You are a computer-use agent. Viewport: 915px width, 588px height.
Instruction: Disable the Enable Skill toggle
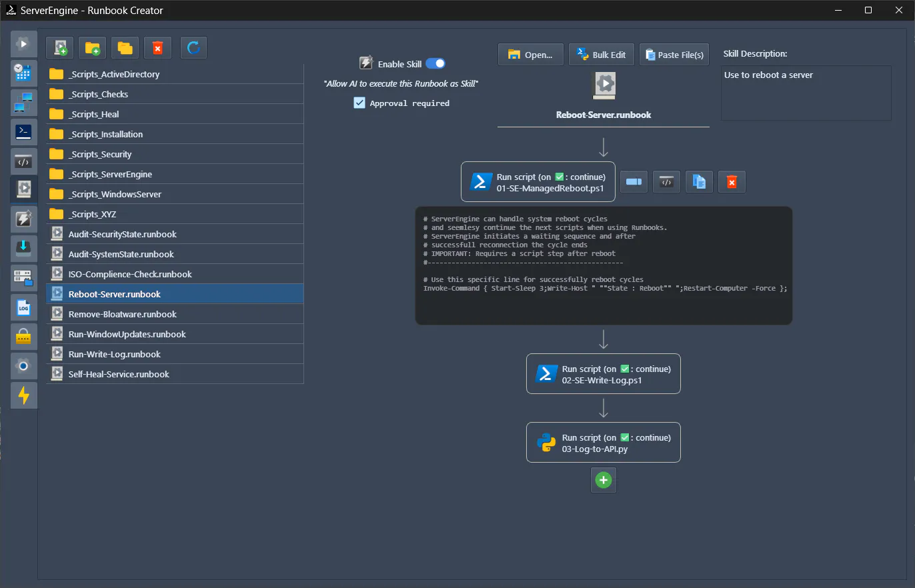coord(435,63)
